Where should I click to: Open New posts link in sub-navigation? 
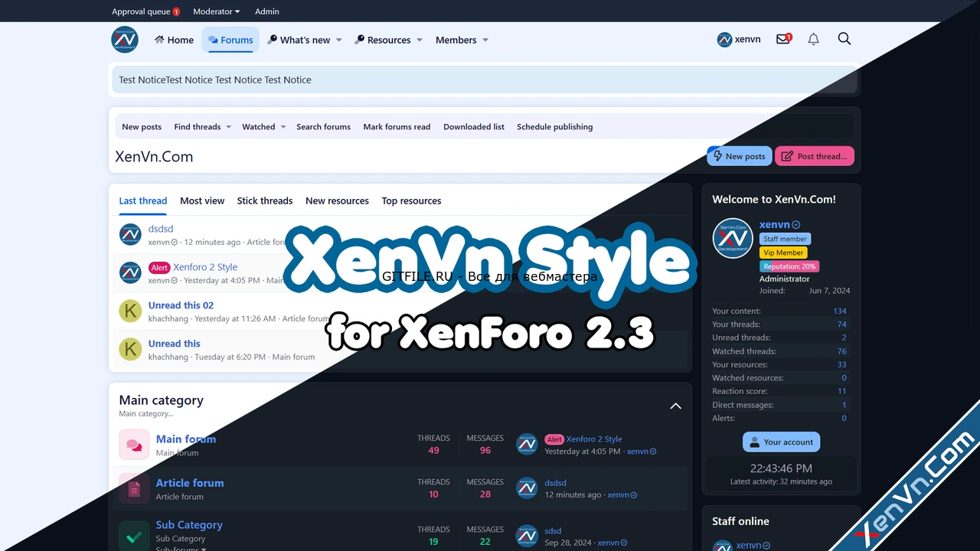coord(142,127)
